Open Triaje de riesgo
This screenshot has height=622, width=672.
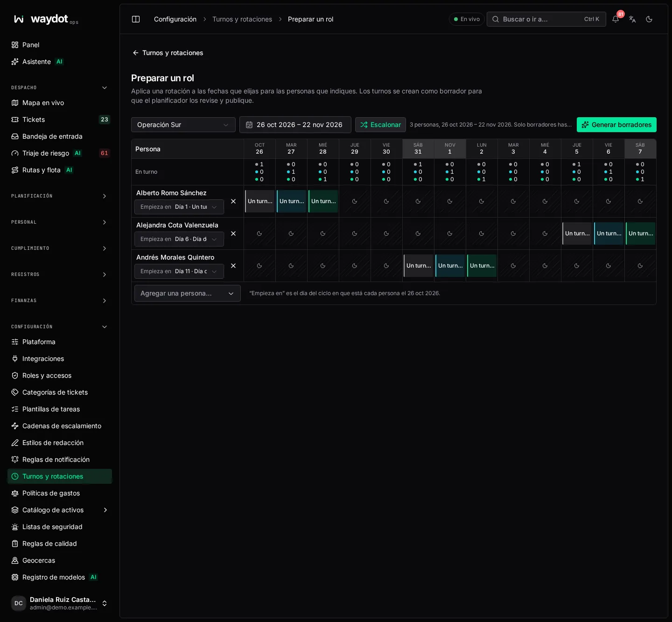point(60,153)
